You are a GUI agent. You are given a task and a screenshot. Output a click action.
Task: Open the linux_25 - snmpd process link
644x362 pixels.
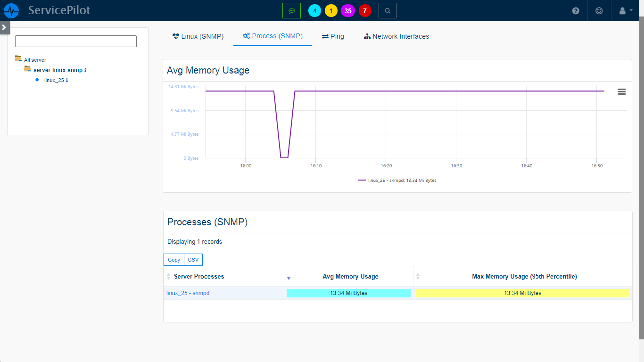pyautogui.click(x=188, y=293)
